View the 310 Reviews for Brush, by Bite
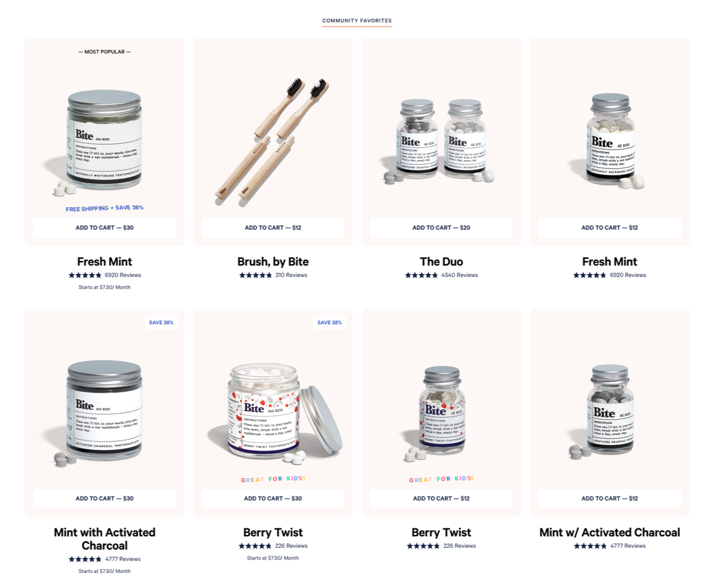This screenshot has height=588, width=724. (291, 275)
